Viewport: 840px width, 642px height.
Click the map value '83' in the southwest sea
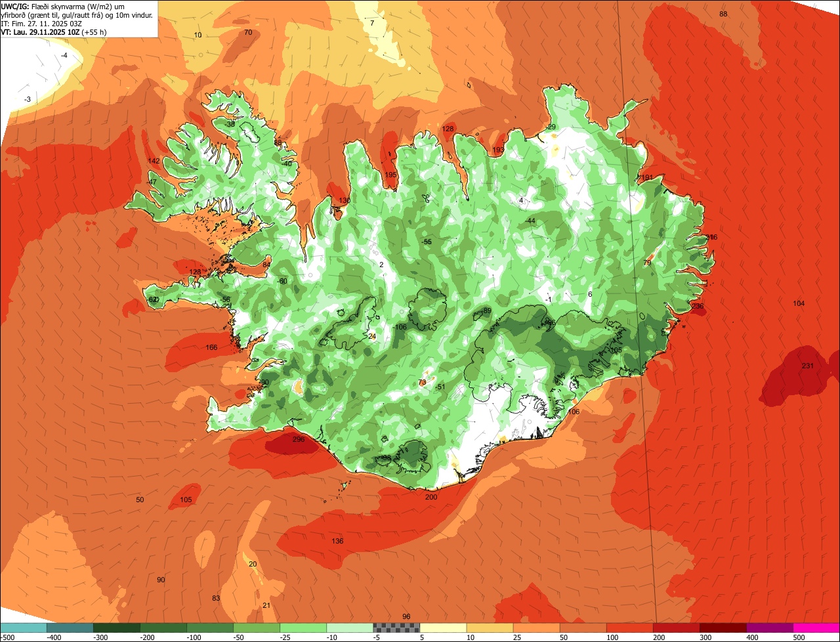click(216, 599)
